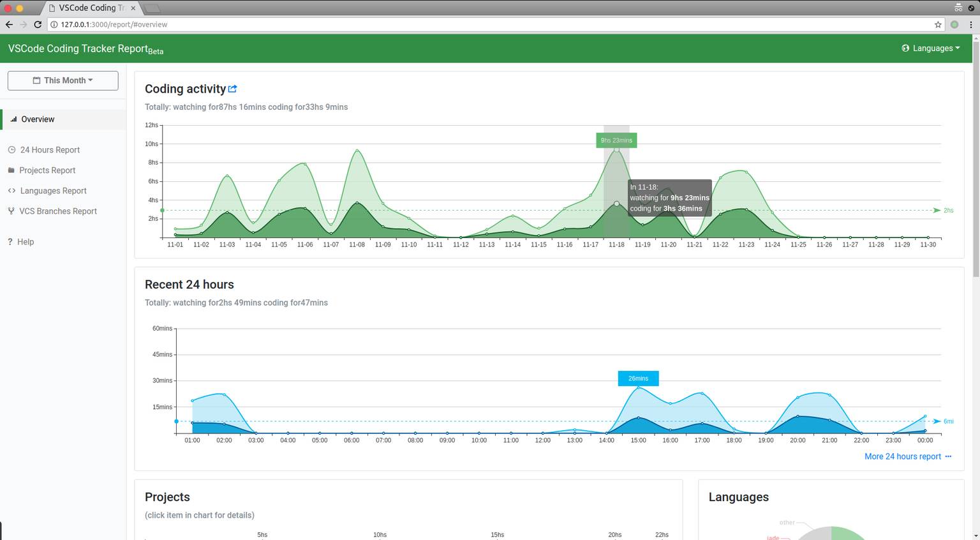
Task: Open 24 Hours Report in sidebar
Action: [x=50, y=150]
